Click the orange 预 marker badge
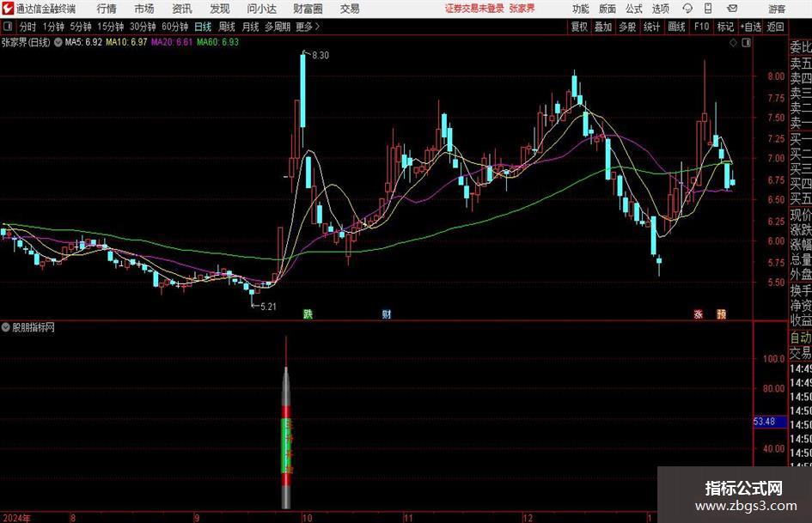The width and height of the screenshot is (812, 523). tap(722, 313)
